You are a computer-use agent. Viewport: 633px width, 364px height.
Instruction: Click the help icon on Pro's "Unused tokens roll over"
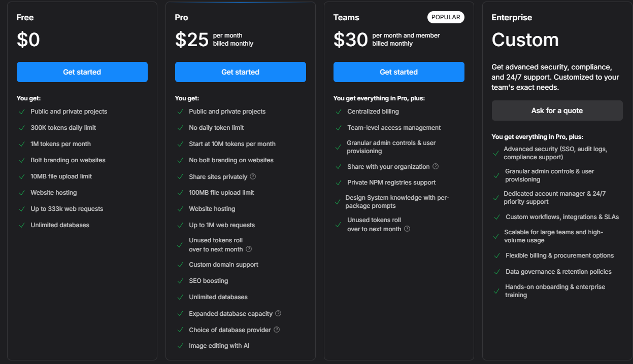coord(248,249)
